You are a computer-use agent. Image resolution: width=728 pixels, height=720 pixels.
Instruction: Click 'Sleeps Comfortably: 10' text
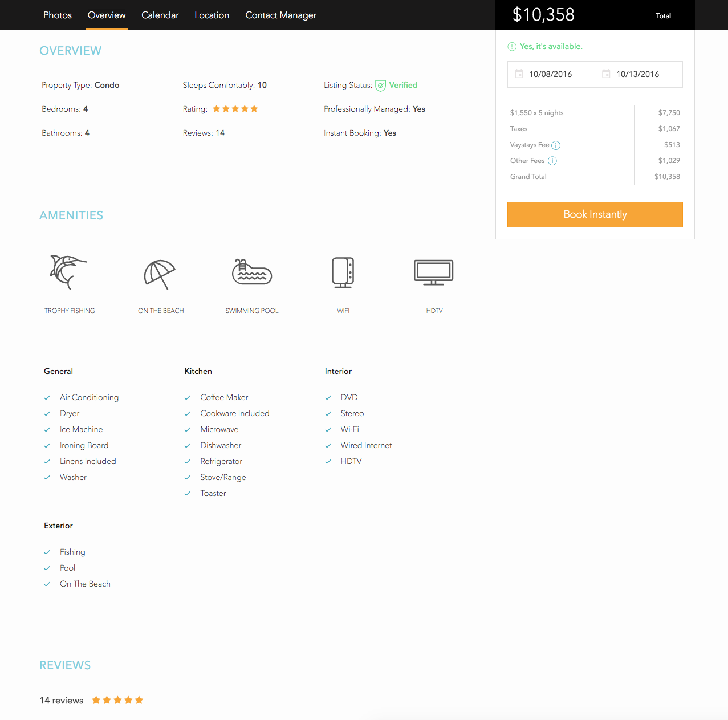pyautogui.click(x=225, y=85)
